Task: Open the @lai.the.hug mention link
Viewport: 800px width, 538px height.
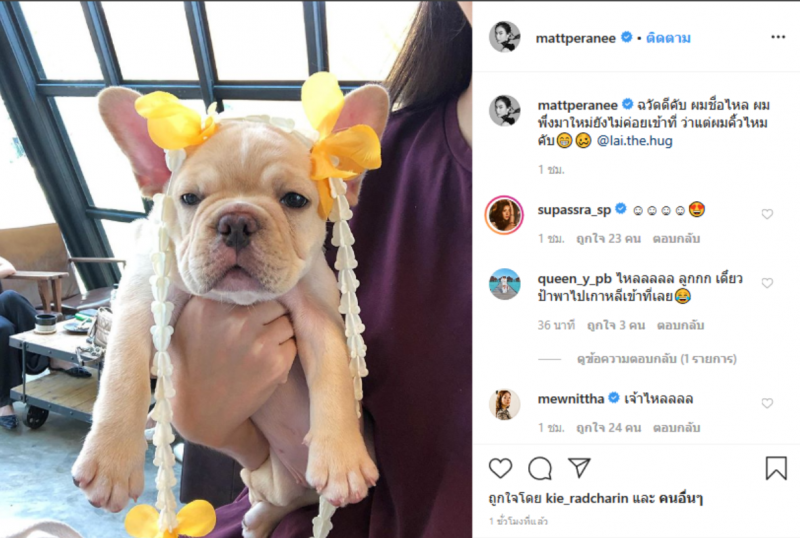Action: (x=634, y=141)
